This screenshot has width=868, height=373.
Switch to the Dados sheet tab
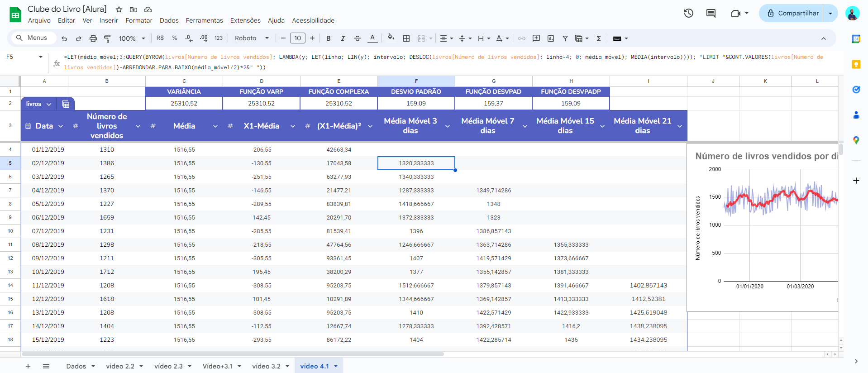[x=81, y=366]
